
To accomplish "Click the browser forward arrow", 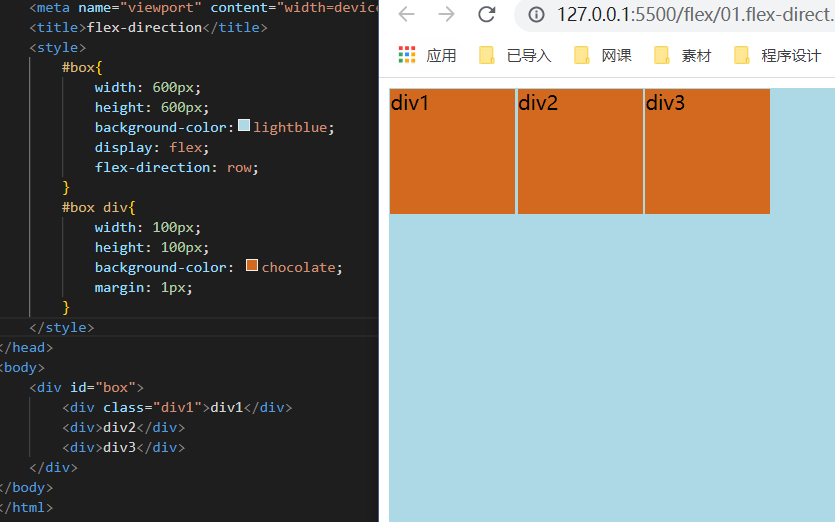I will click(446, 14).
